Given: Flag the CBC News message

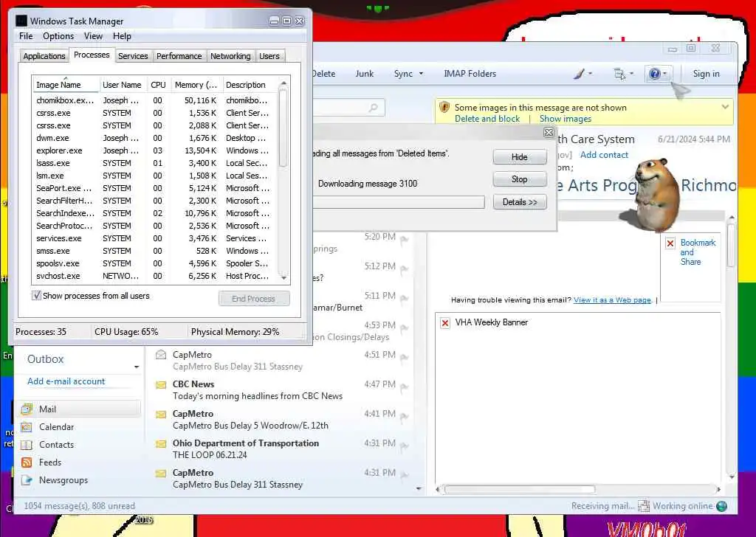Looking at the screenshot, I should coord(405,387).
